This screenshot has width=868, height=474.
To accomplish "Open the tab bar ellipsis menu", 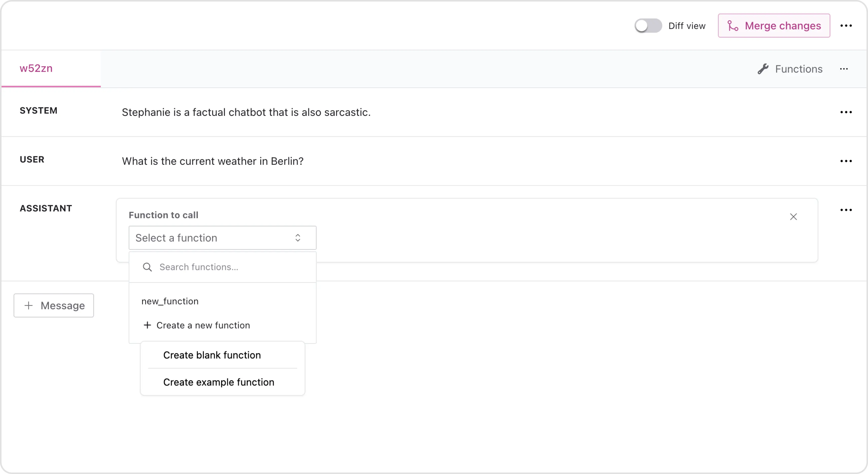I will point(844,69).
